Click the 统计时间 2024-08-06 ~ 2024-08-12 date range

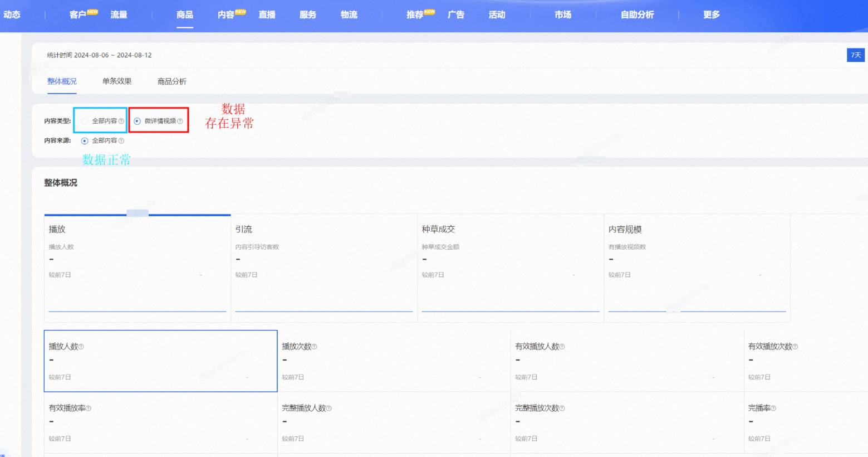tap(99, 55)
